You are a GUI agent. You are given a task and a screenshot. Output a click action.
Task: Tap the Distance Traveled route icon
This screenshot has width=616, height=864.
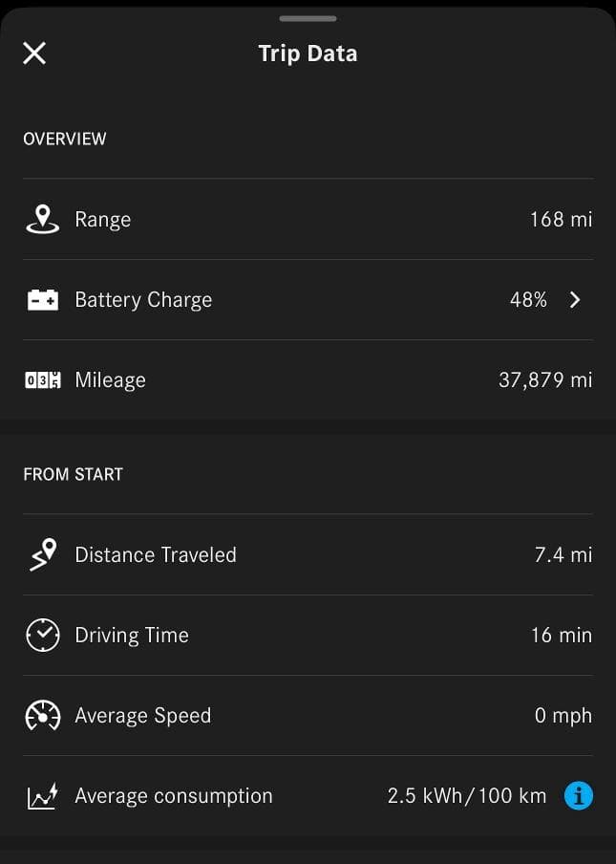tap(43, 554)
